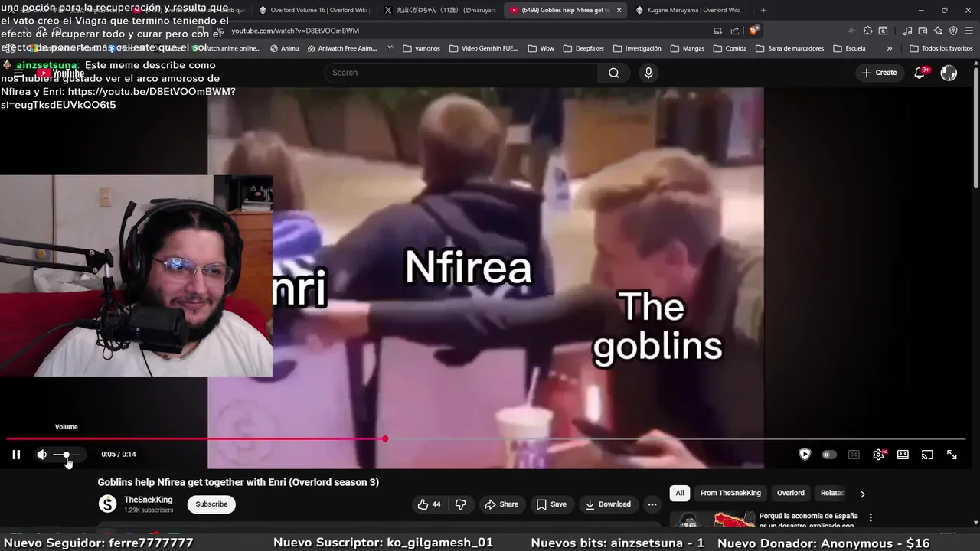Image resolution: width=980 pixels, height=551 pixels.
Task: Share the video via Share button
Action: (x=501, y=504)
